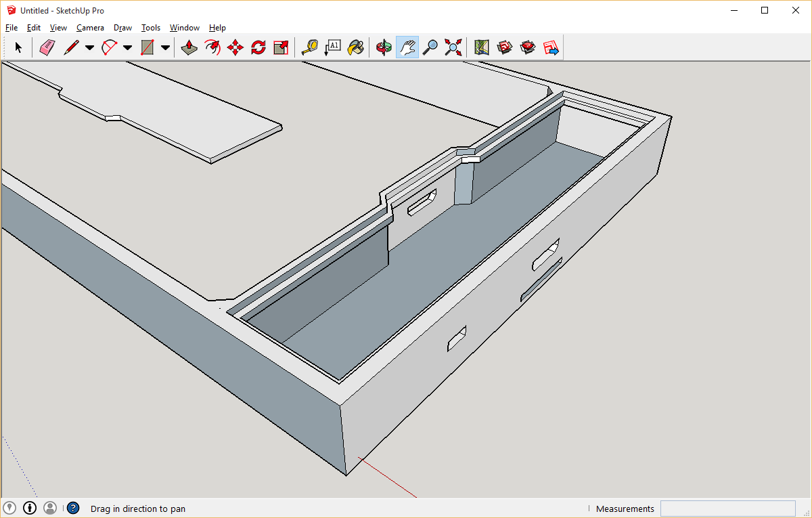Open the File menu
This screenshot has width=812, height=518.
pyautogui.click(x=12, y=28)
